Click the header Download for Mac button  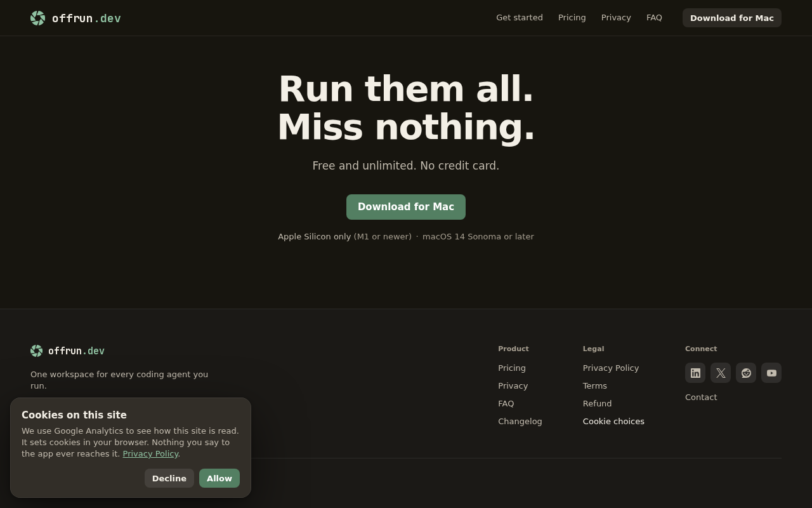tap(732, 18)
